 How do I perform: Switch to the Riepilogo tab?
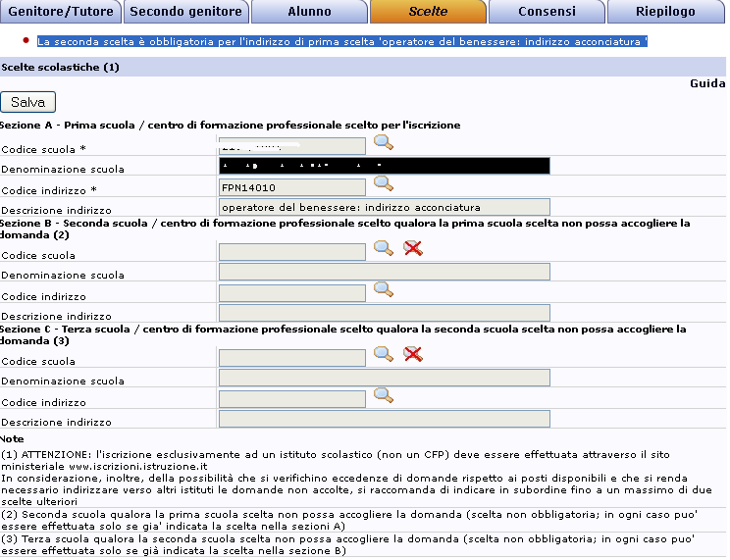[x=666, y=12]
